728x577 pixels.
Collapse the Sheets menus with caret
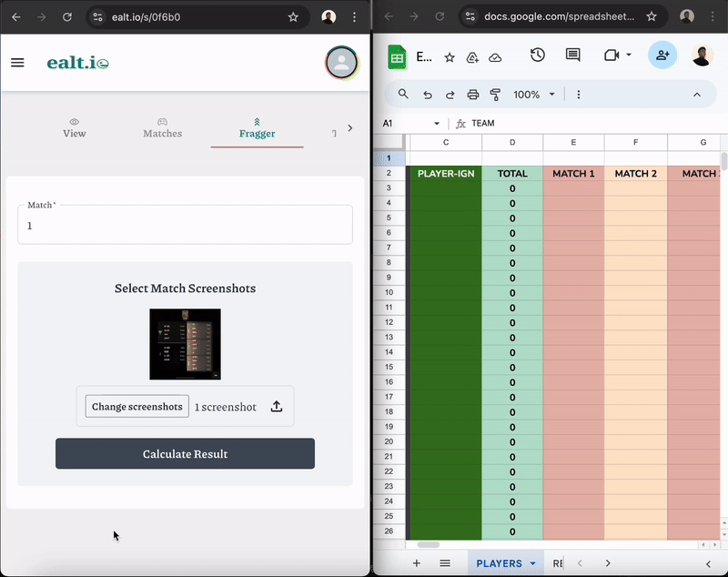(x=697, y=95)
